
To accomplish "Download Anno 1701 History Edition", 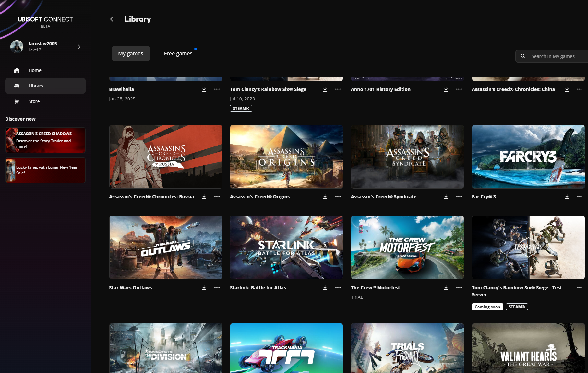I will point(446,89).
